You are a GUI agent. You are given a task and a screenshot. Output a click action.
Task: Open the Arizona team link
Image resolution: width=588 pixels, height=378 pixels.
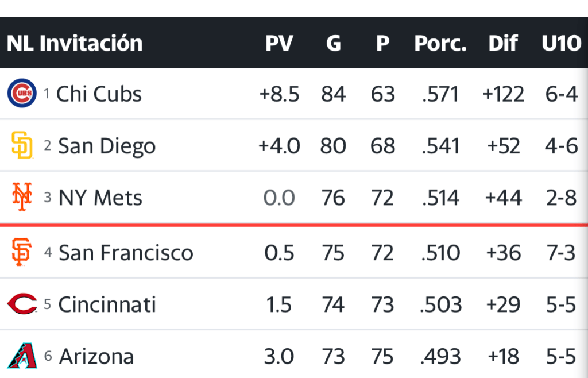click(96, 356)
